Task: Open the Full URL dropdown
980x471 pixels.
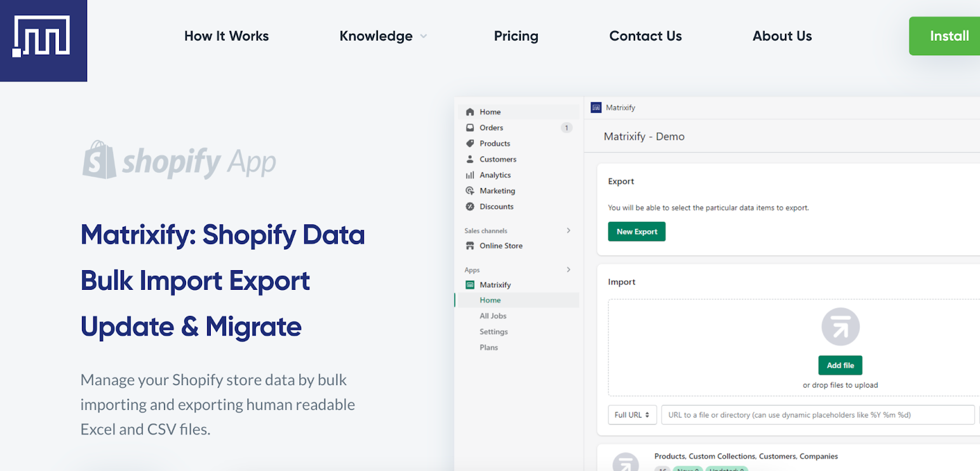Action: (x=632, y=414)
